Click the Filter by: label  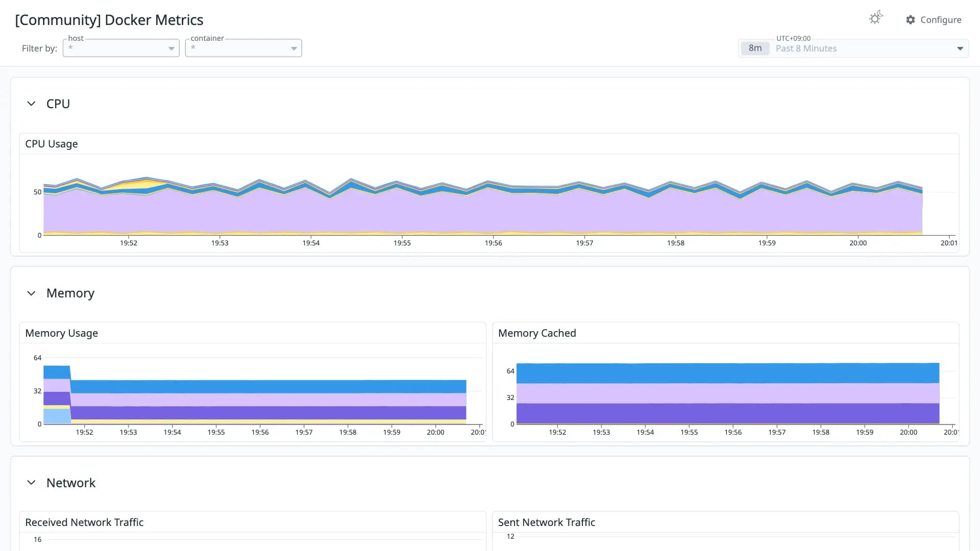click(39, 48)
